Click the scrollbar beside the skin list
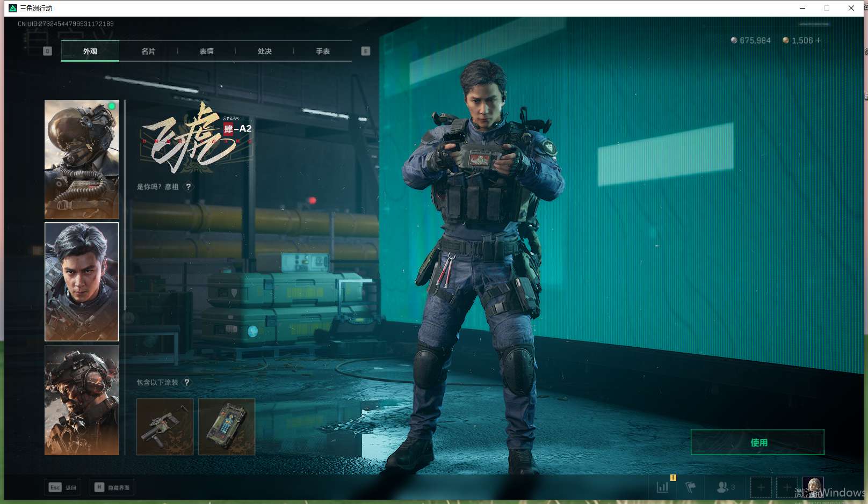This screenshot has height=504, width=868. pos(125,204)
